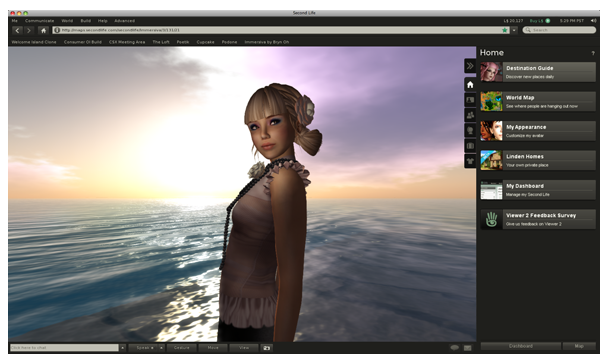
Task: Open the World Map card
Action: [538, 102]
